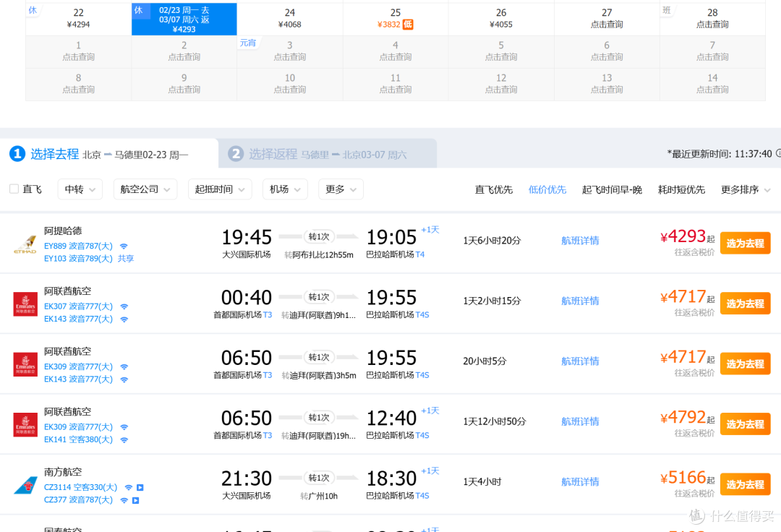Expand 更多排序 sorting options
The width and height of the screenshot is (781, 532).
point(745,189)
